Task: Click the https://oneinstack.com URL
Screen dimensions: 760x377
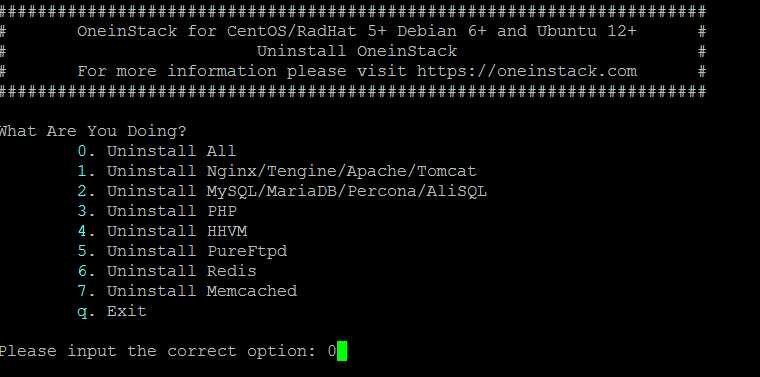Action: coord(526,71)
